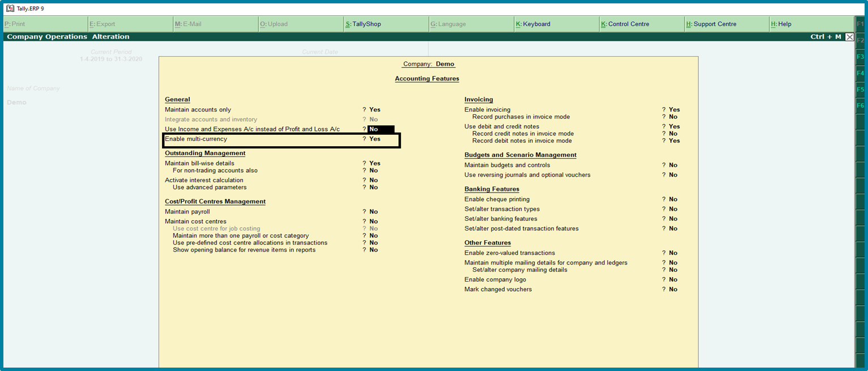This screenshot has width=868, height=371.
Task: Click the Tally.ERP 9 title bar icon
Action: (x=10, y=8)
